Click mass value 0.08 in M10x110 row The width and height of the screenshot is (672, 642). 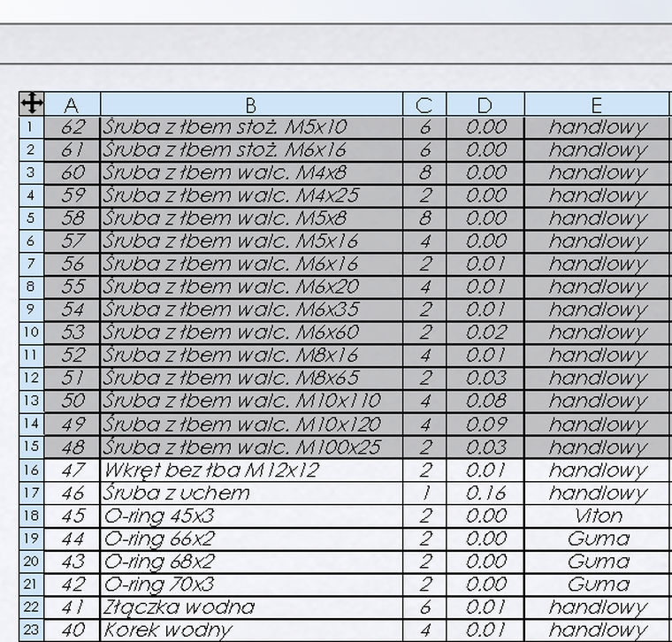tap(485, 401)
